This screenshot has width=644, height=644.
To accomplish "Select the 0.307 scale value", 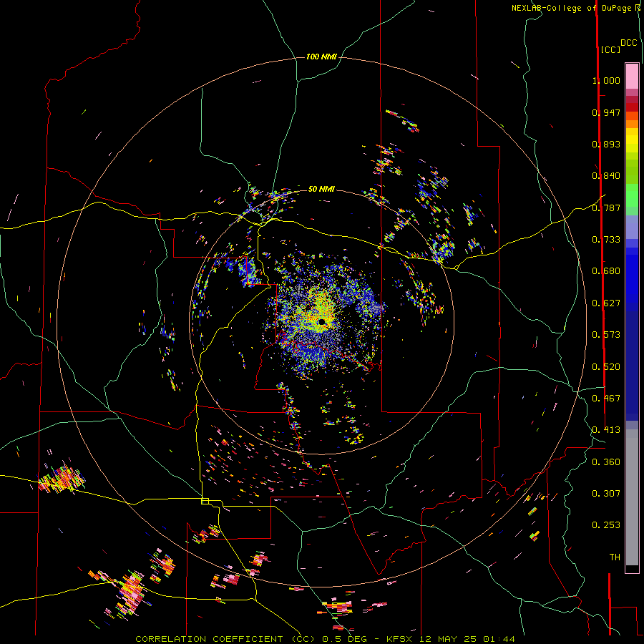I will [x=606, y=494].
